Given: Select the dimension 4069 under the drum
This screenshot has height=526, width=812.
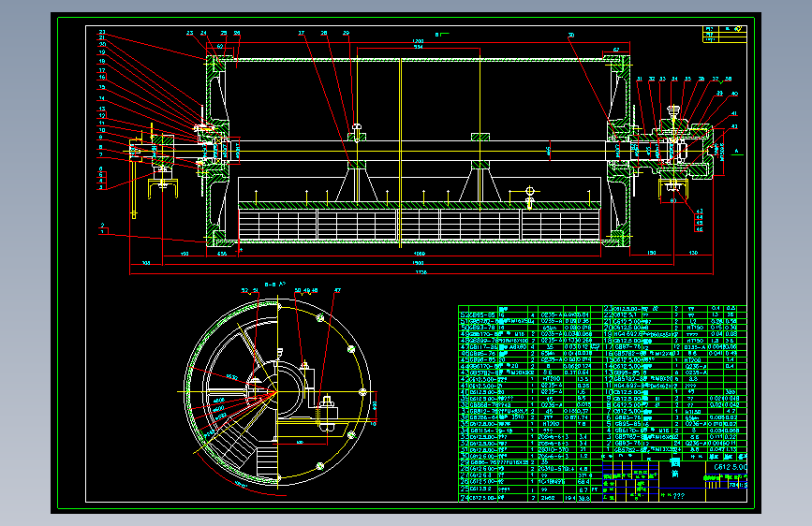Looking at the screenshot, I should click(420, 254).
